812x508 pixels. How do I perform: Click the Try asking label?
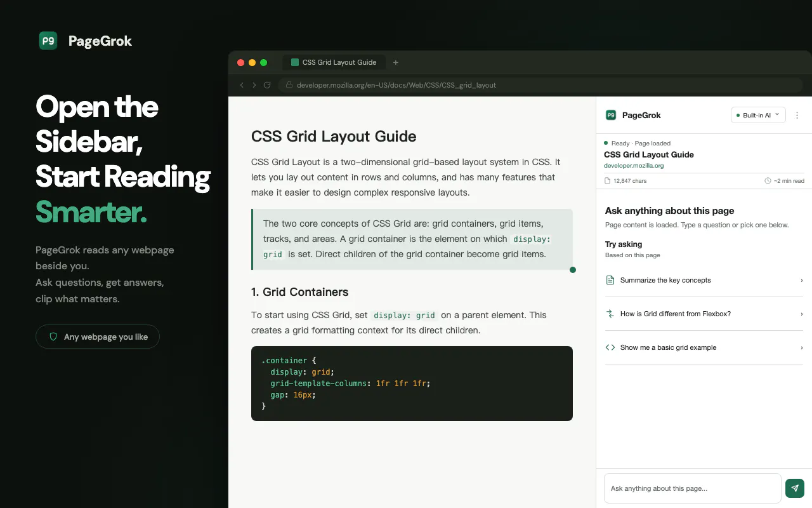coord(624,244)
